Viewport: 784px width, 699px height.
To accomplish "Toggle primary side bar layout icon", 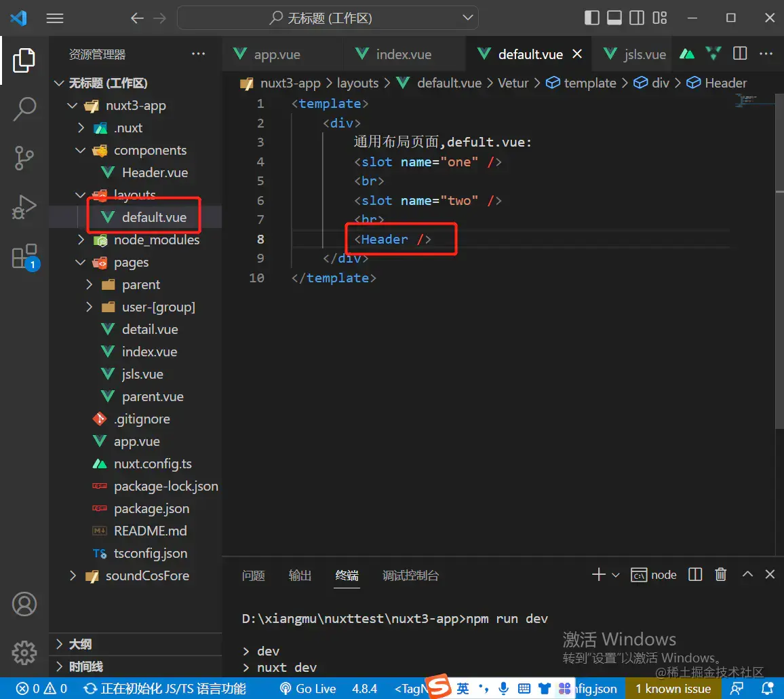I will pyautogui.click(x=592, y=18).
